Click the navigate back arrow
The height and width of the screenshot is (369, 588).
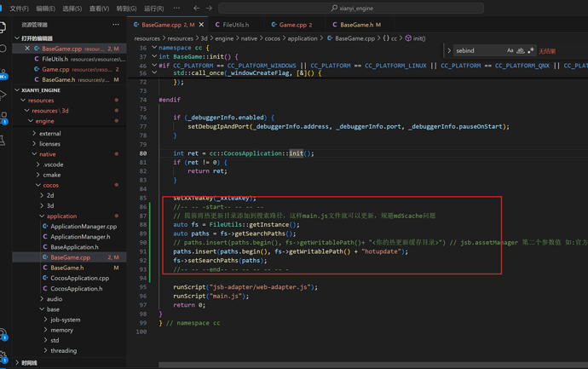coord(196,9)
